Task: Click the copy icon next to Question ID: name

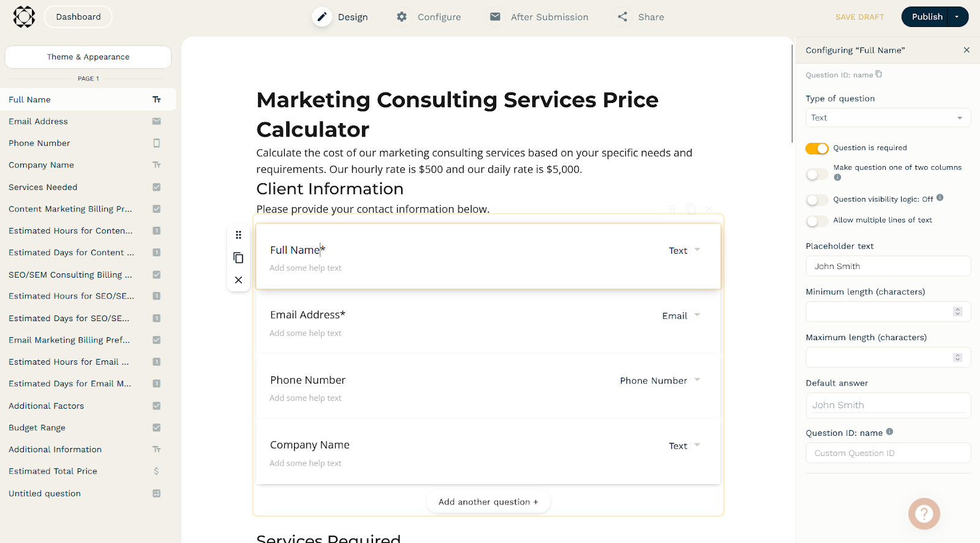Action: coord(880,74)
